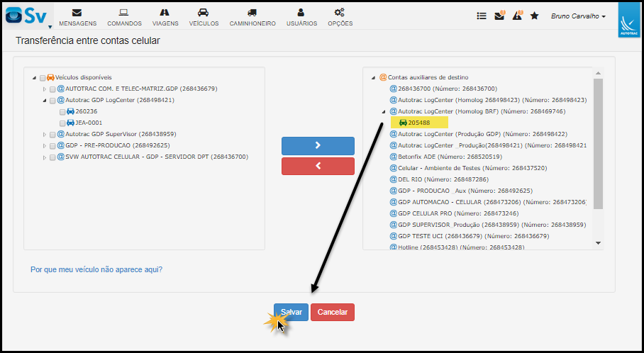Expand GDP - PRE-PRODUCAO node

45,146
